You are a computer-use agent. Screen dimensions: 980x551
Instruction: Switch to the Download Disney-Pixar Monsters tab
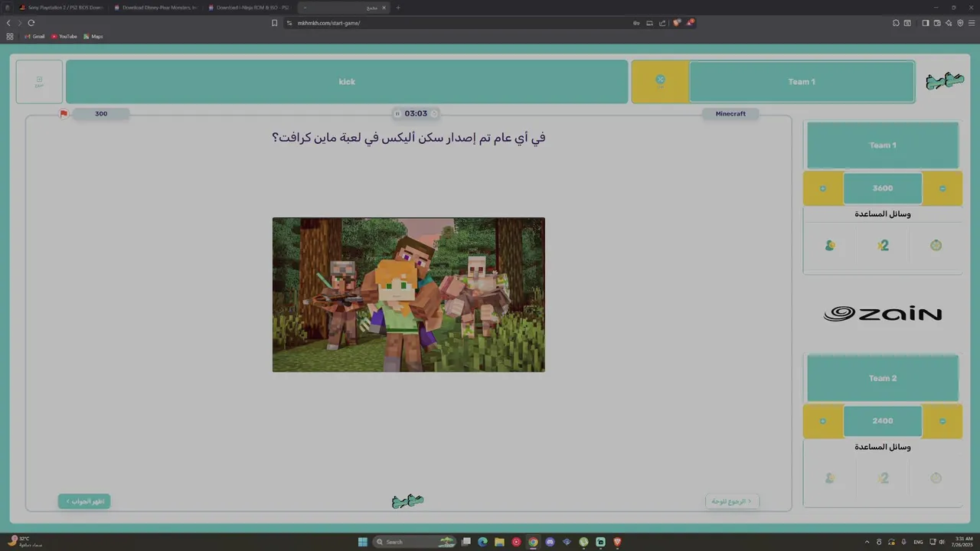pyautogui.click(x=154, y=7)
